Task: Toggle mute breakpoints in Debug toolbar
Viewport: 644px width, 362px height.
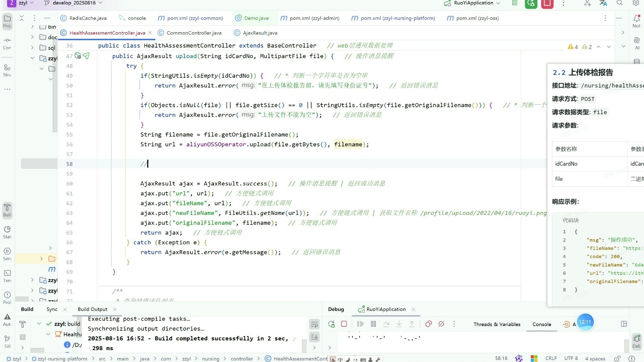Action: tap(441, 324)
